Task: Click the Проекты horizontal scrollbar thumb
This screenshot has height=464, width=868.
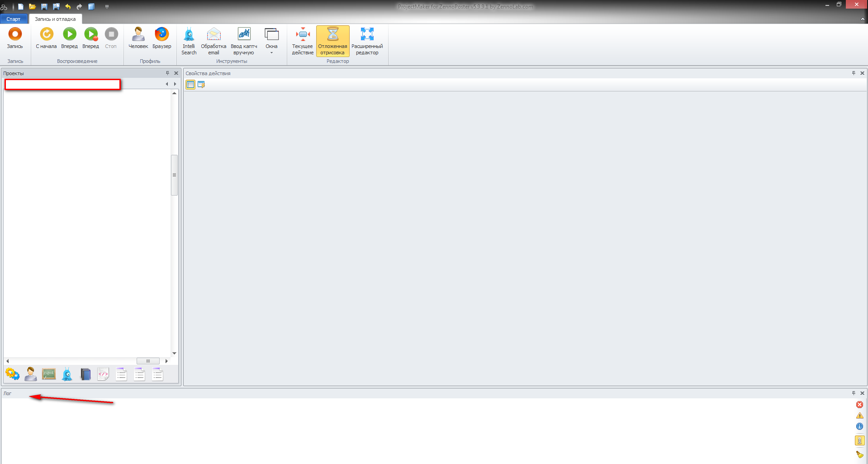Action: (x=148, y=361)
